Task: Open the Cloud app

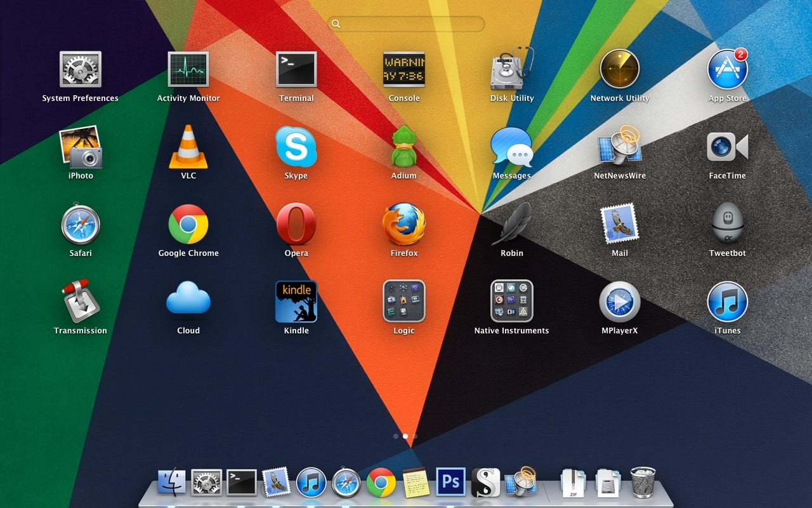Action: click(188, 299)
